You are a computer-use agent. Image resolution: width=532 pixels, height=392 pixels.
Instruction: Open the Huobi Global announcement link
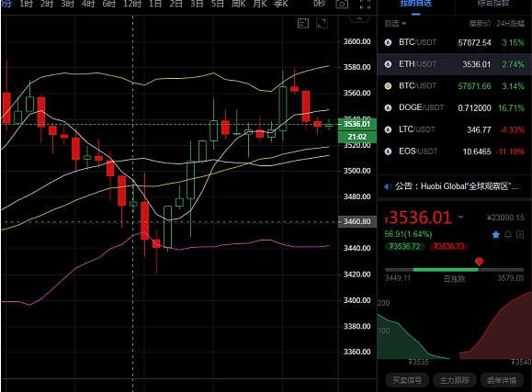(457, 186)
